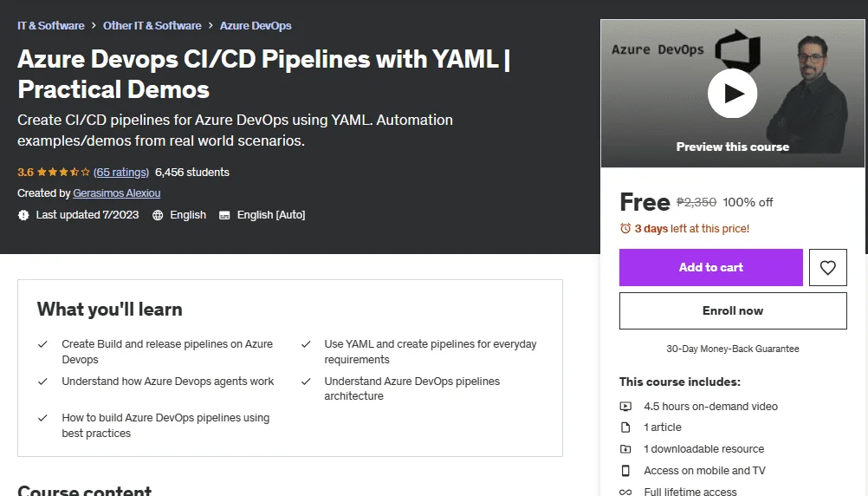Open the 65 ratings link
Image resolution: width=868 pixels, height=496 pixels.
(x=120, y=173)
